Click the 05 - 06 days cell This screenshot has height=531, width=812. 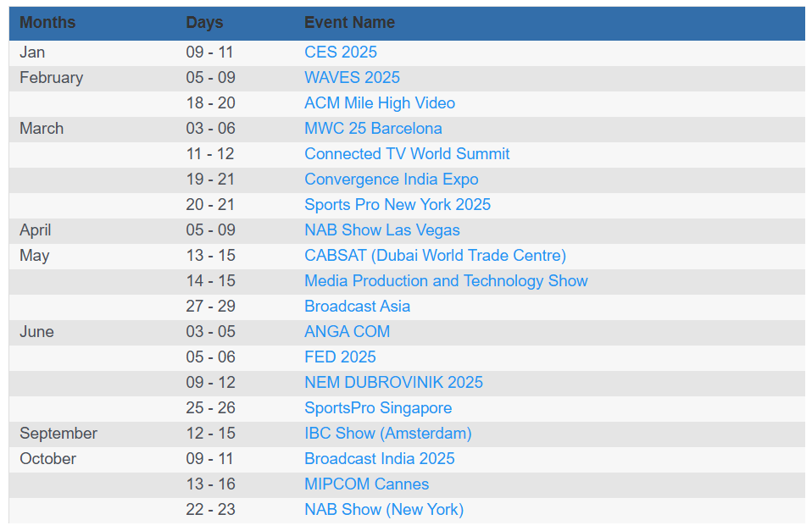pos(211,357)
